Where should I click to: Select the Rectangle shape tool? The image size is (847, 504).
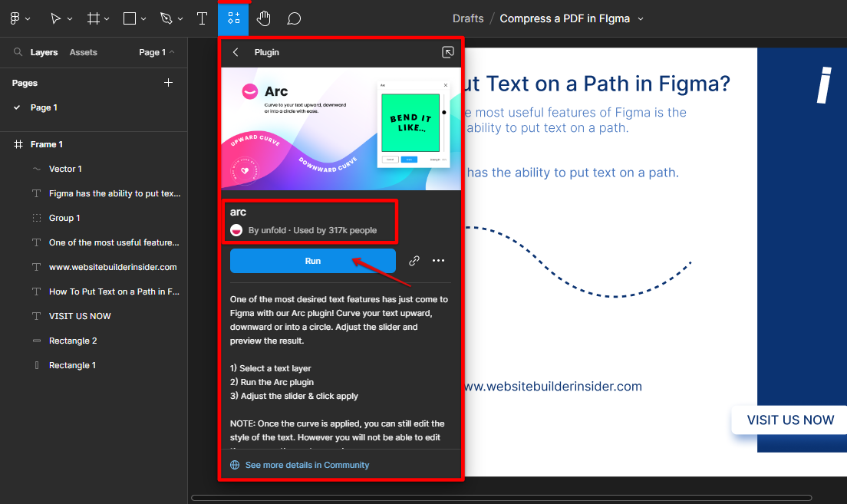(130, 18)
